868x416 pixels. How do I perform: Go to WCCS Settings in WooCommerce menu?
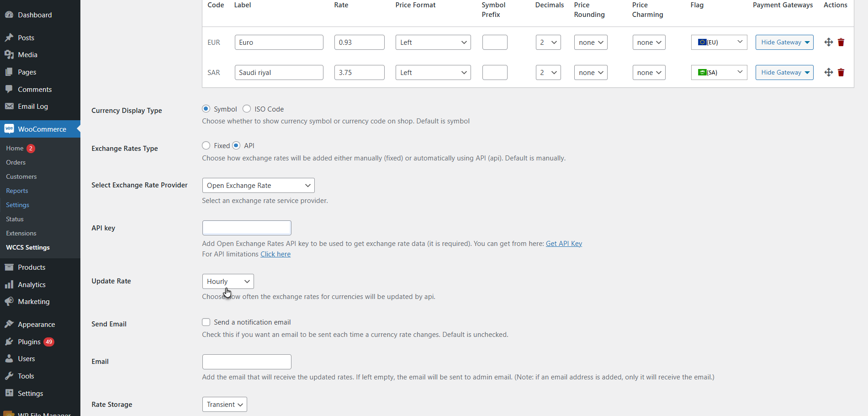click(x=27, y=247)
